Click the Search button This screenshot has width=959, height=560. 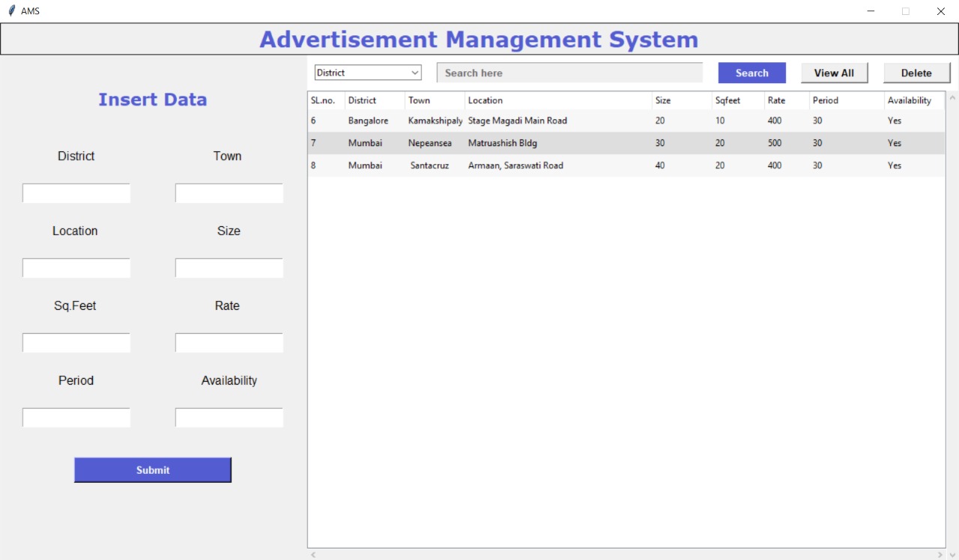click(x=752, y=73)
